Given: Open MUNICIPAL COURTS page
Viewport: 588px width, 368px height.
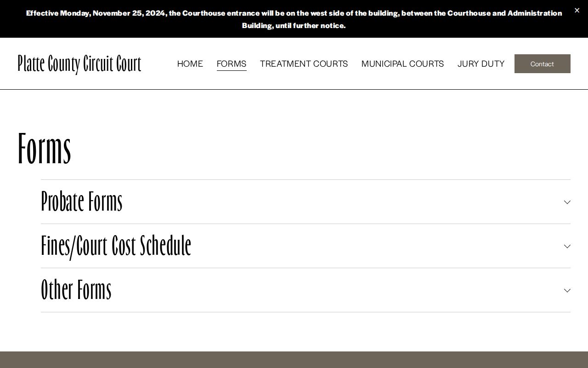Looking at the screenshot, I should coord(402,63).
